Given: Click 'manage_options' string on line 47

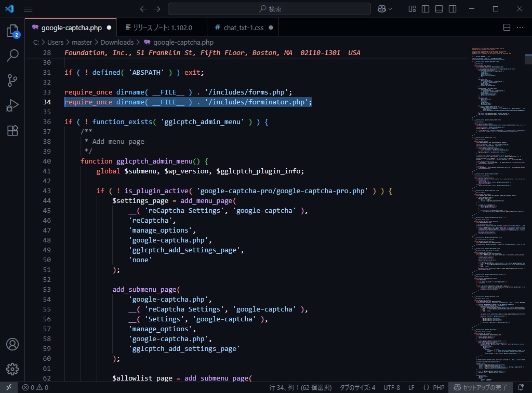Looking at the screenshot, I should (160, 230).
